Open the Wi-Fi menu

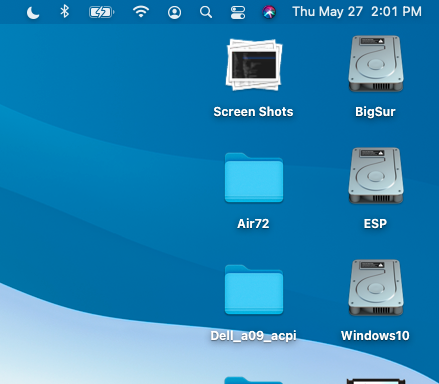click(141, 12)
